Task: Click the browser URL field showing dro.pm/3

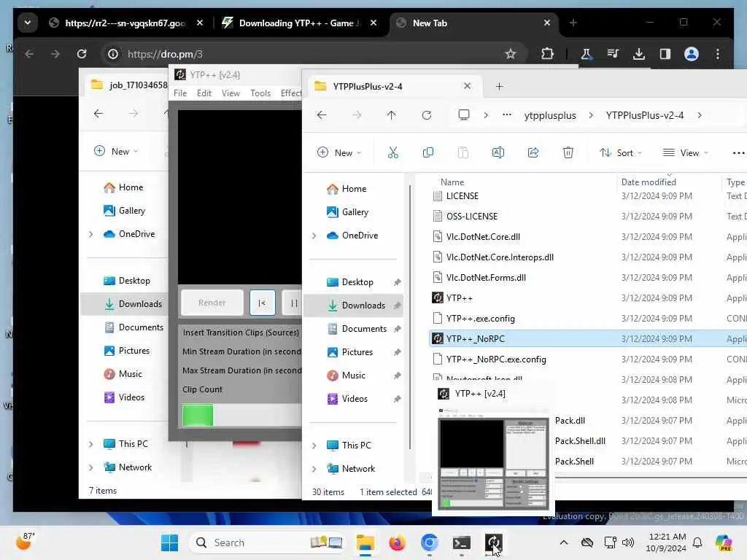Action: [314, 54]
